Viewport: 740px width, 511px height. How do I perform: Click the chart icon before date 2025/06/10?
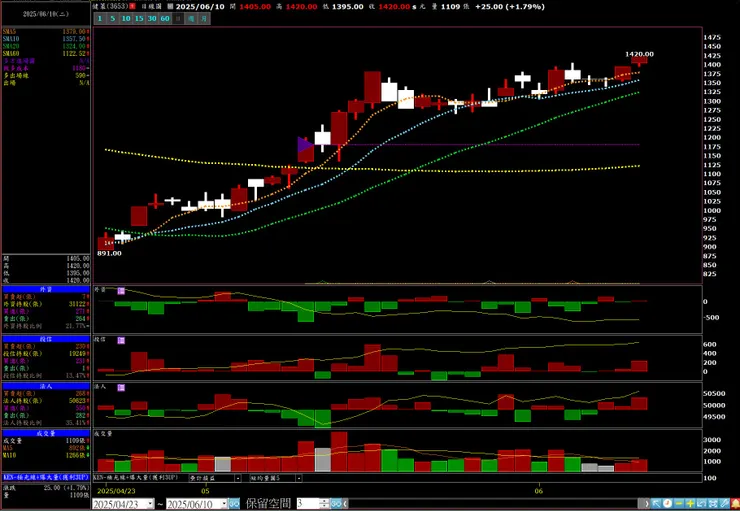tap(170, 7)
